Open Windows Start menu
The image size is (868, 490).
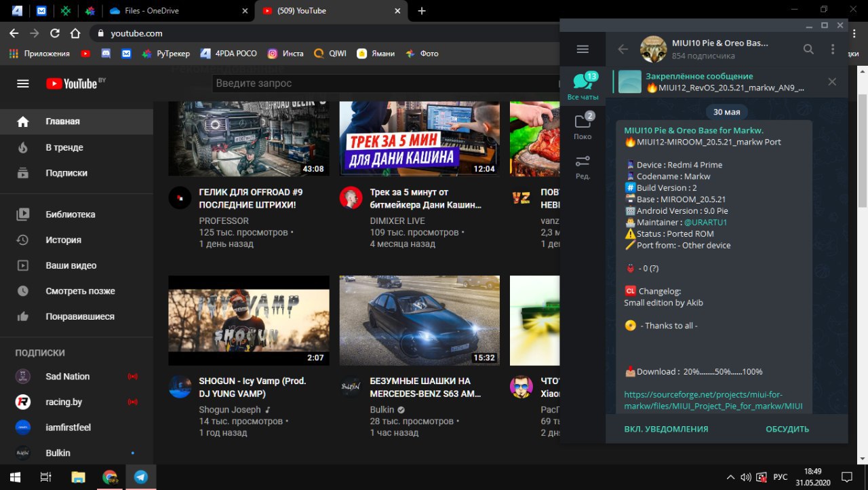pos(15,477)
